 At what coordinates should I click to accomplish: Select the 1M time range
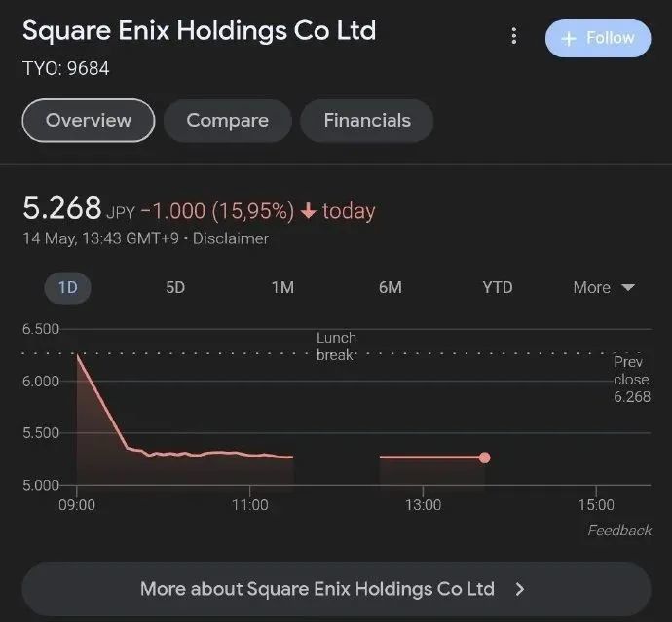(x=282, y=287)
